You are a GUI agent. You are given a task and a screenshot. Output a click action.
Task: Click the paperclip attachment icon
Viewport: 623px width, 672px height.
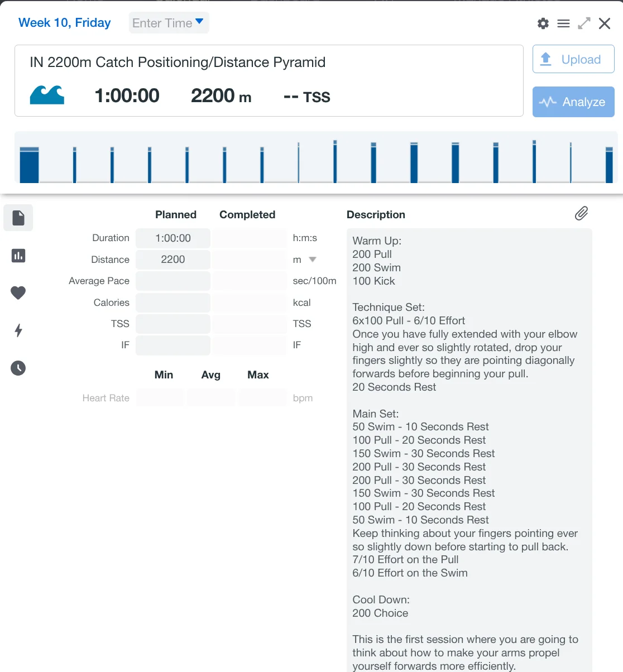[x=581, y=214]
